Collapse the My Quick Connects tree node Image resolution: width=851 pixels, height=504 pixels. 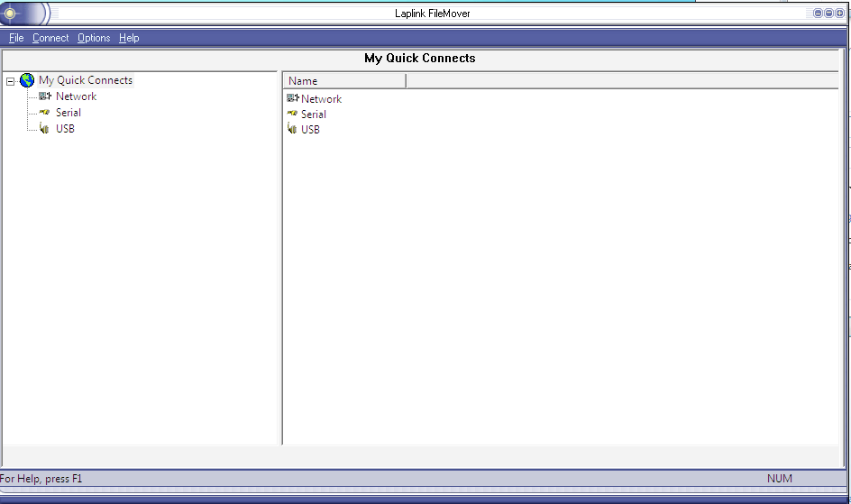[10, 81]
